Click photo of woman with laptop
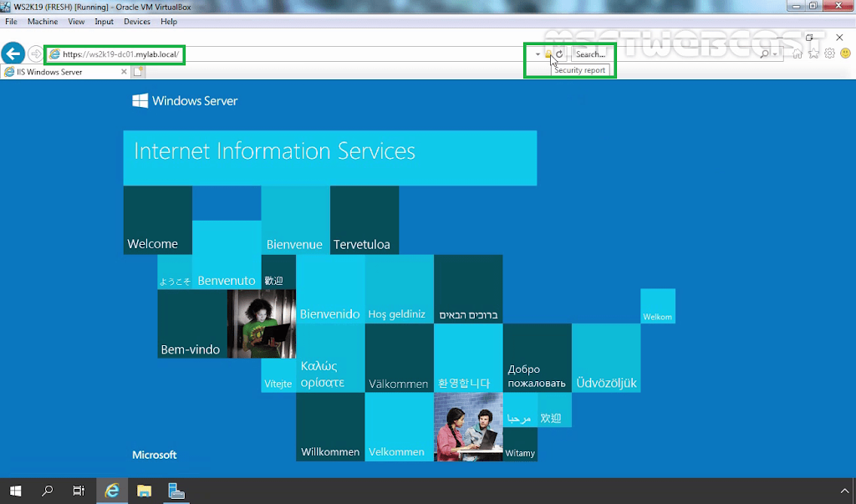Screen dimensions: 856x504 pyautogui.click(x=262, y=323)
